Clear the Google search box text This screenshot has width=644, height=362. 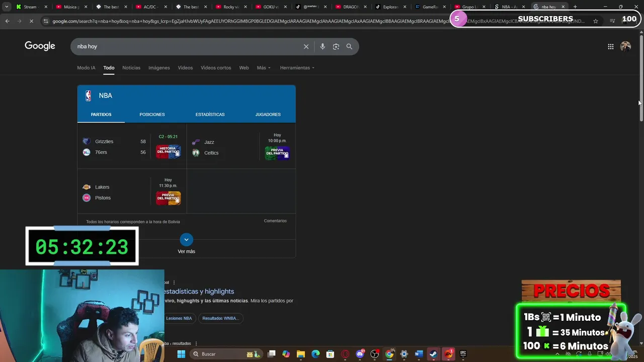click(x=306, y=46)
